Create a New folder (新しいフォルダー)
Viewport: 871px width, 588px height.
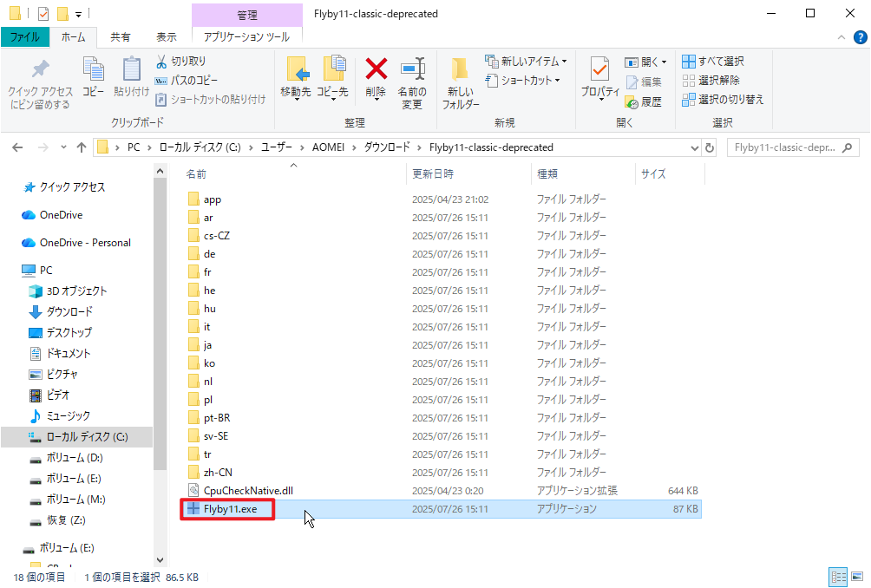(x=460, y=82)
